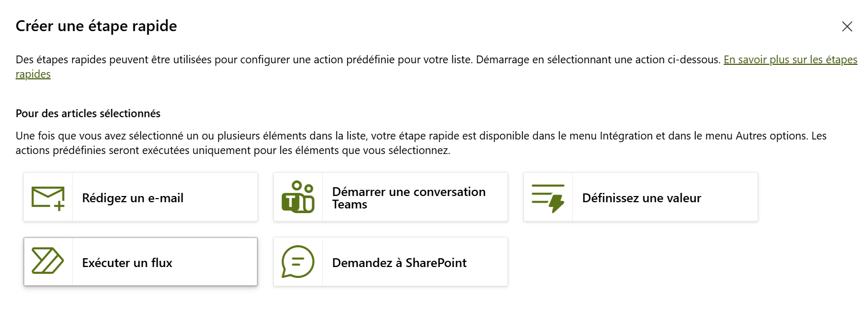The width and height of the screenshot is (868, 336).
Task: Click the envelope icon for composing email
Action: [48, 198]
